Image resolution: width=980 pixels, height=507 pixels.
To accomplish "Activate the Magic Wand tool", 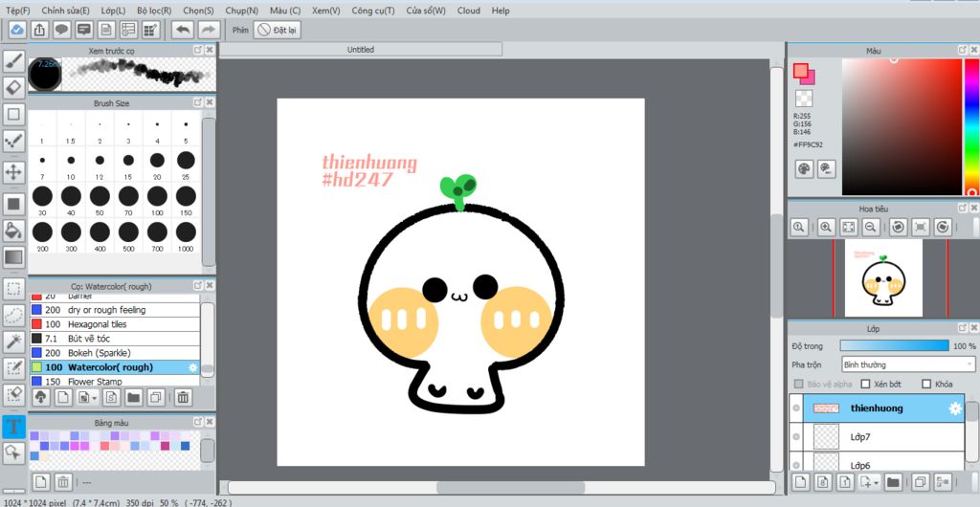I will (13, 342).
